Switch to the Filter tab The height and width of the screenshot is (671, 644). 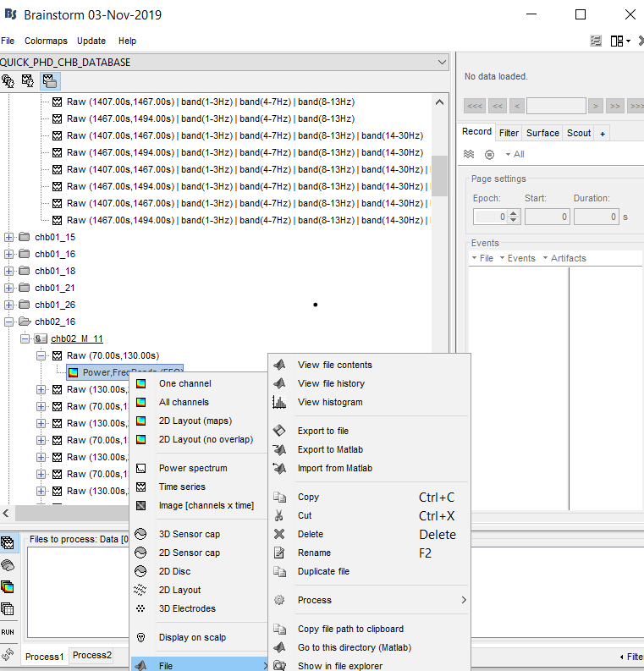coord(509,133)
